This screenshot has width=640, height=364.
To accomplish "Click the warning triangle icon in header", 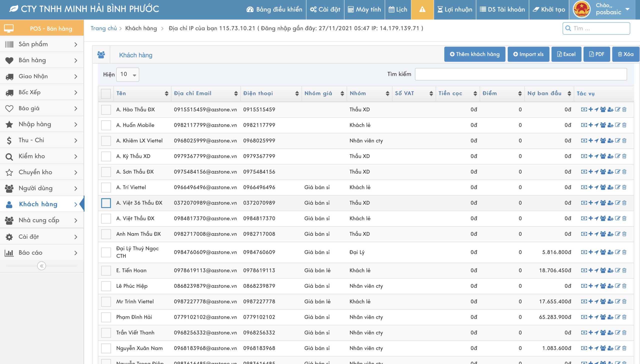I will 422,9.
